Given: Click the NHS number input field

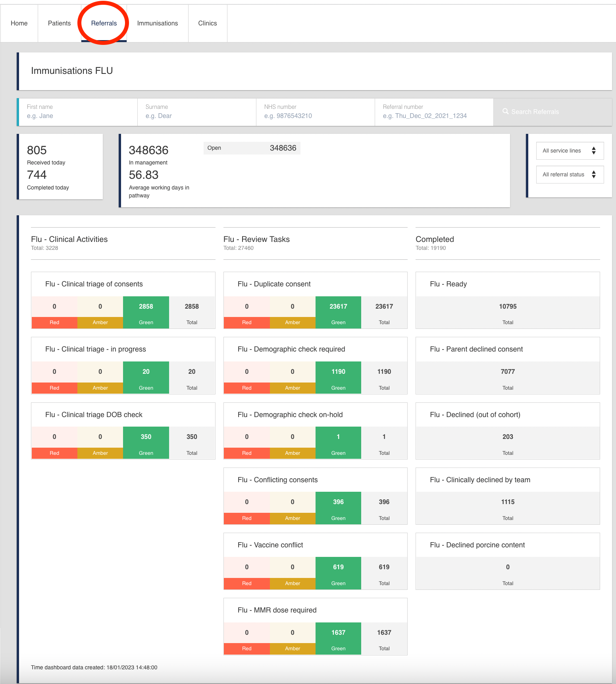Looking at the screenshot, I should point(315,116).
